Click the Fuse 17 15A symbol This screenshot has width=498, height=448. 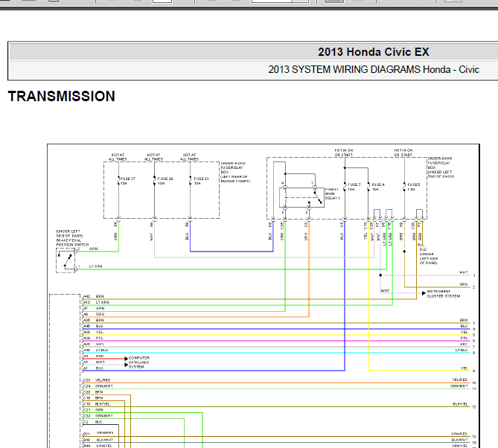pyautogui.click(x=119, y=181)
